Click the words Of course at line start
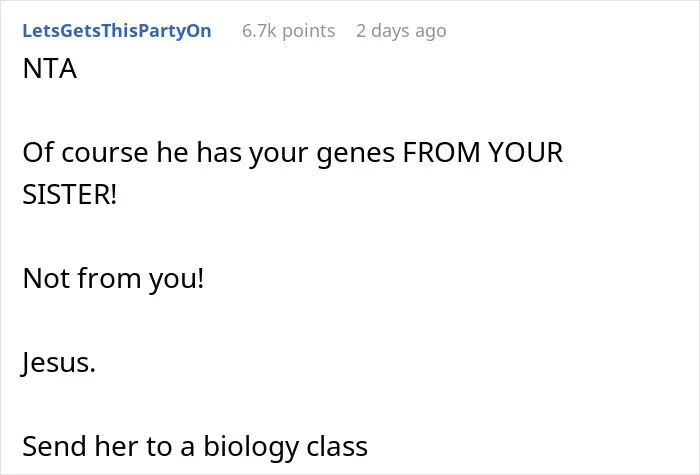700x475 pixels. (x=85, y=153)
